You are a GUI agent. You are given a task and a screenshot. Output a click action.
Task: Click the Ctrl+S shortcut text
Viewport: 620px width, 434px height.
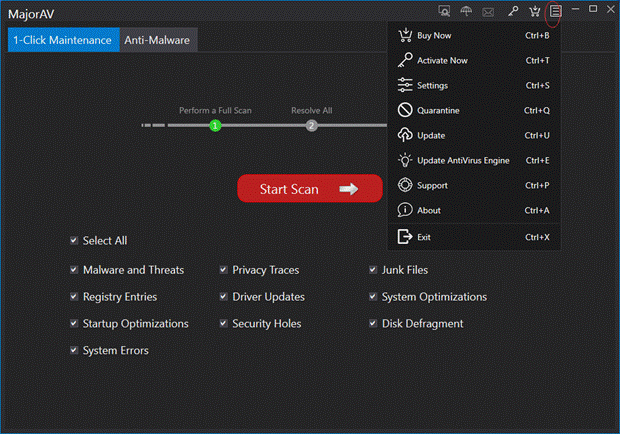(537, 85)
